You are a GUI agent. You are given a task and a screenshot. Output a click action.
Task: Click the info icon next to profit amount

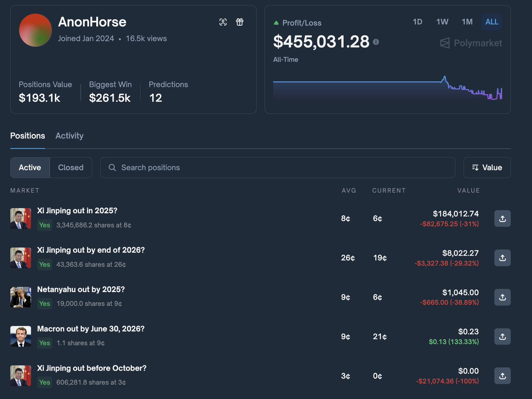(376, 42)
